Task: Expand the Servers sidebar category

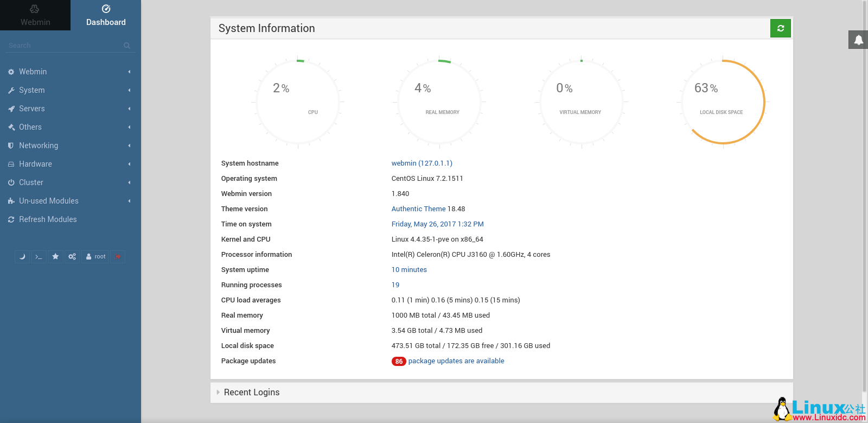Action: (x=32, y=109)
